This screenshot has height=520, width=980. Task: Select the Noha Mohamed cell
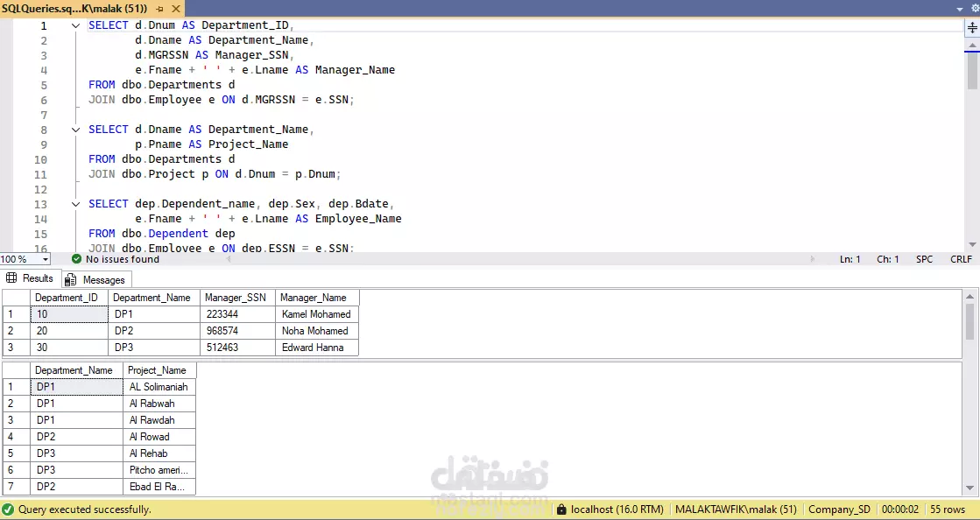[x=317, y=331]
